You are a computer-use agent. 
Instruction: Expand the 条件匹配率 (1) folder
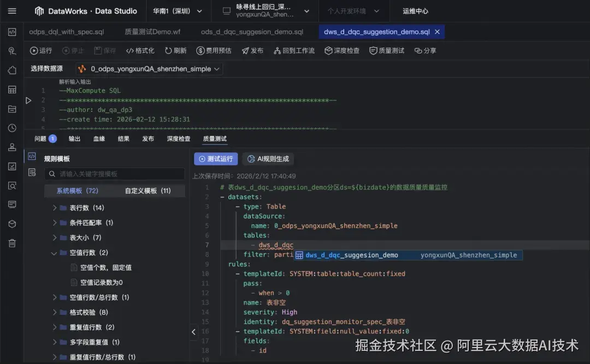point(55,223)
